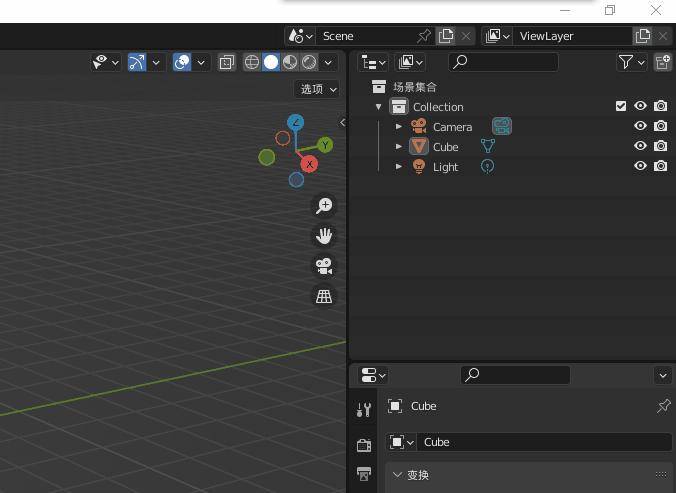Open the shading options dropdown
The image size is (676, 493).
point(328,62)
